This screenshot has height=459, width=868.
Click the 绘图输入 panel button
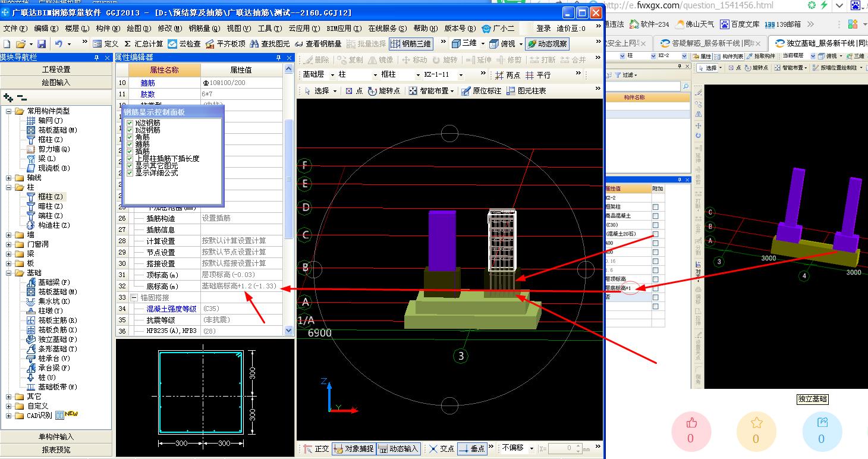point(56,83)
